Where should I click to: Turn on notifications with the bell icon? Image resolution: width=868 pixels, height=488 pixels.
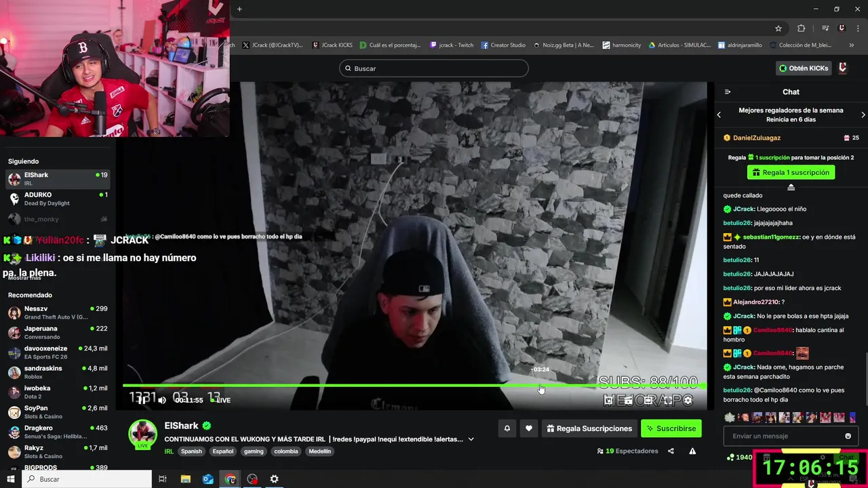click(x=507, y=428)
